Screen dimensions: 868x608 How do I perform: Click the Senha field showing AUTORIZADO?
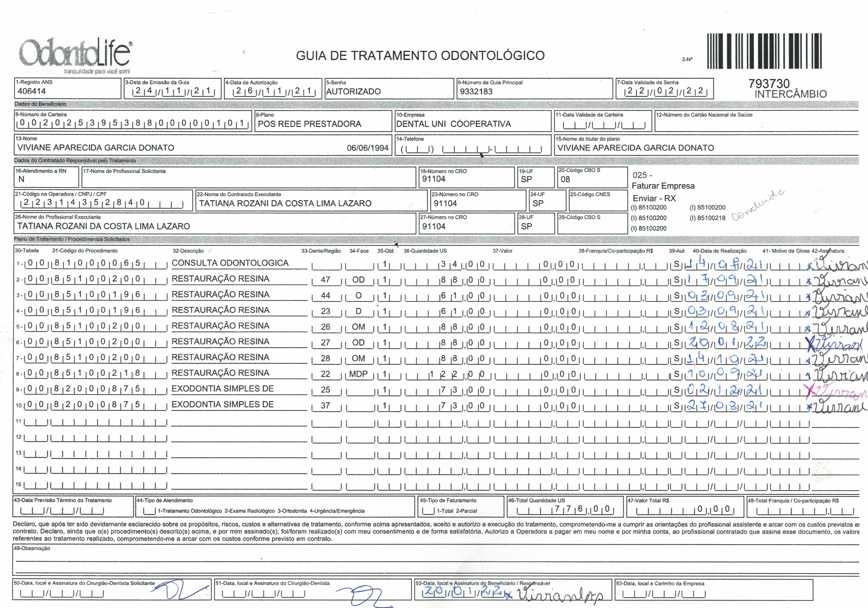click(x=354, y=91)
